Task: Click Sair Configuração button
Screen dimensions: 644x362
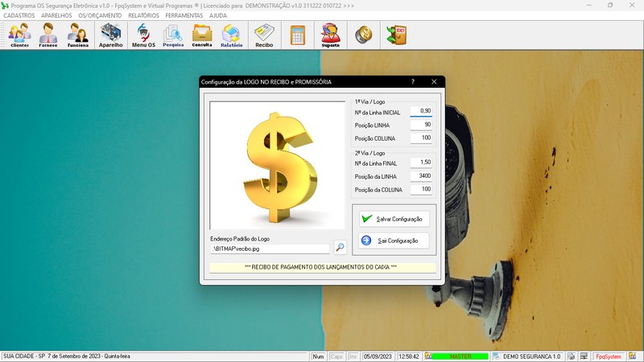Action: point(394,241)
